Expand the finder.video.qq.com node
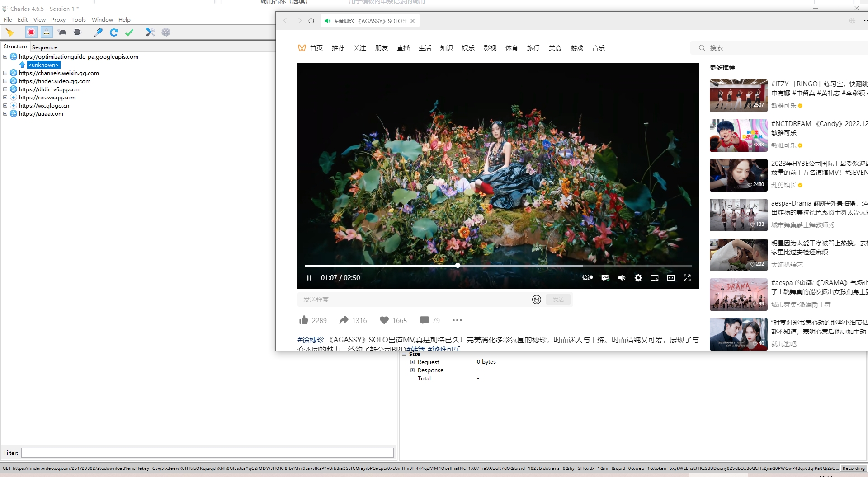The image size is (868, 477). coord(5,81)
